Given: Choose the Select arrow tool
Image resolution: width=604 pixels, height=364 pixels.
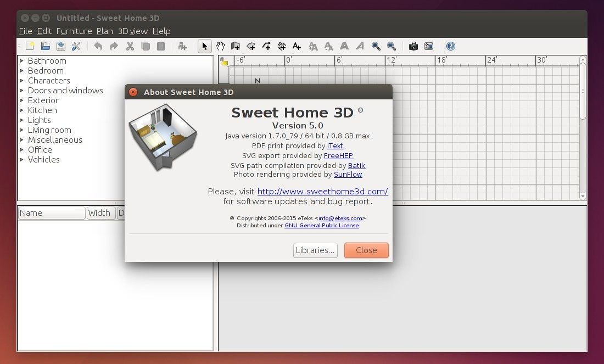Looking at the screenshot, I should [205, 46].
